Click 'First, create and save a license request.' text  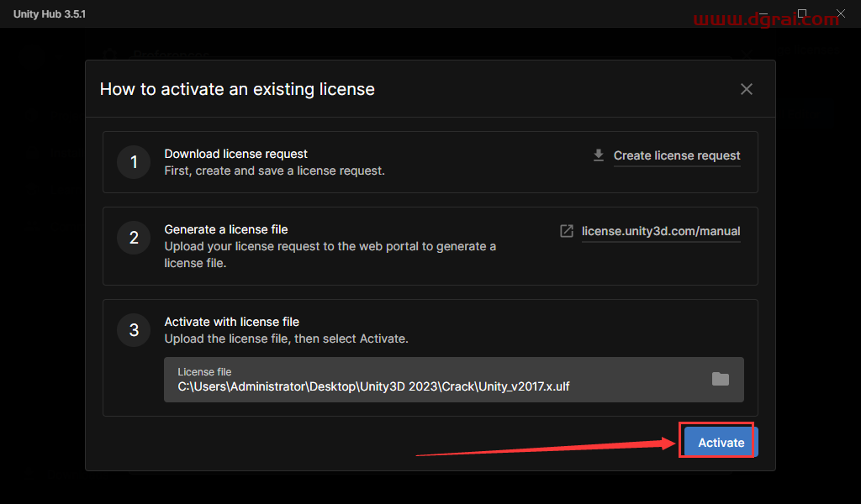[275, 171]
